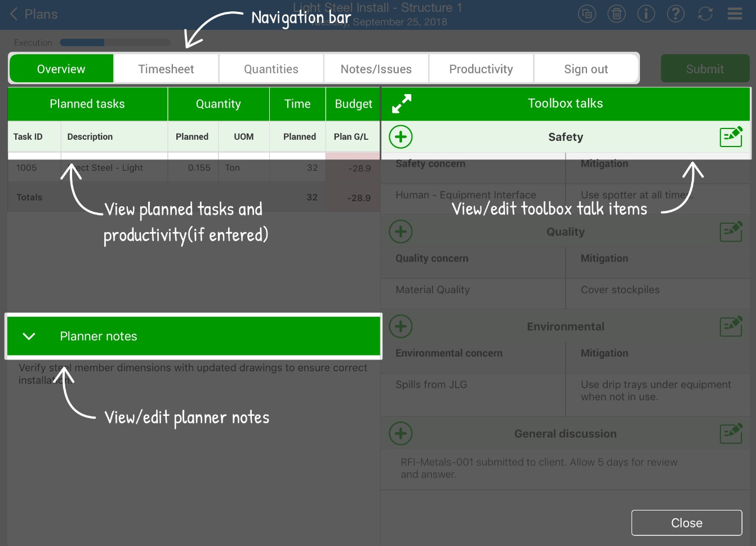Open help with the question mark icon
Screen dimensions: 756x546
click(x=675, y=14)
